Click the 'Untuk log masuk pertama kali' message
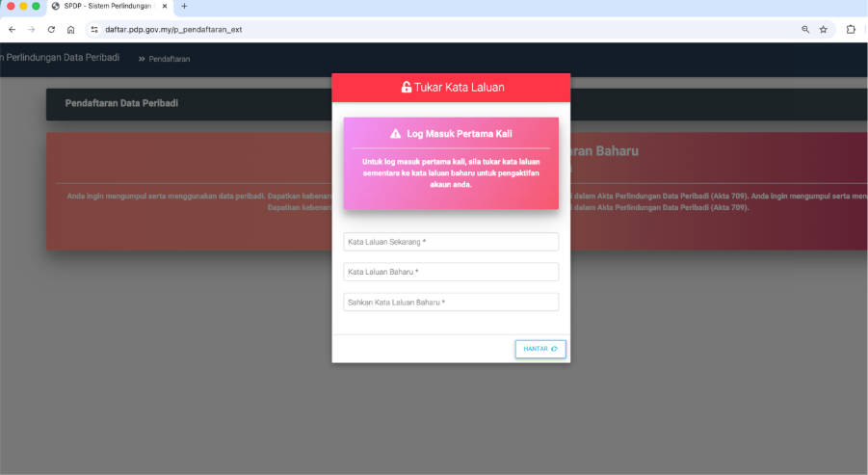The width and height of the screenshot is (868, 475). pos(451,172)
